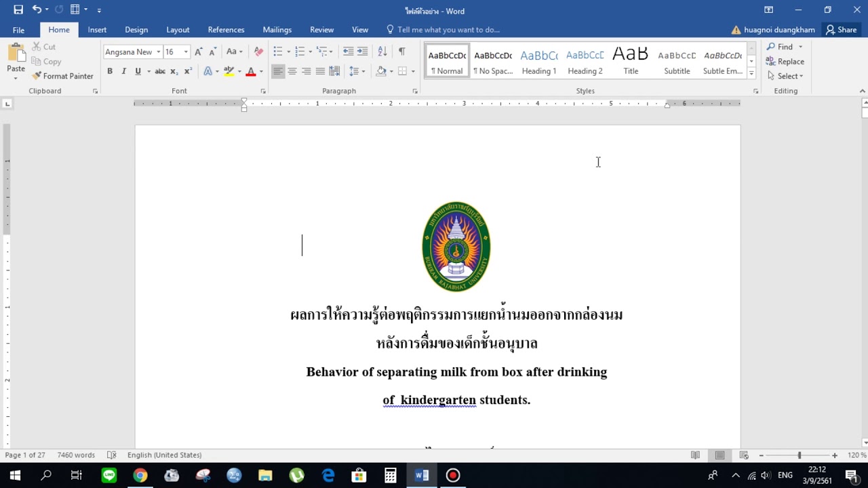Click the Bullets list icon

(x=277, y=52)
